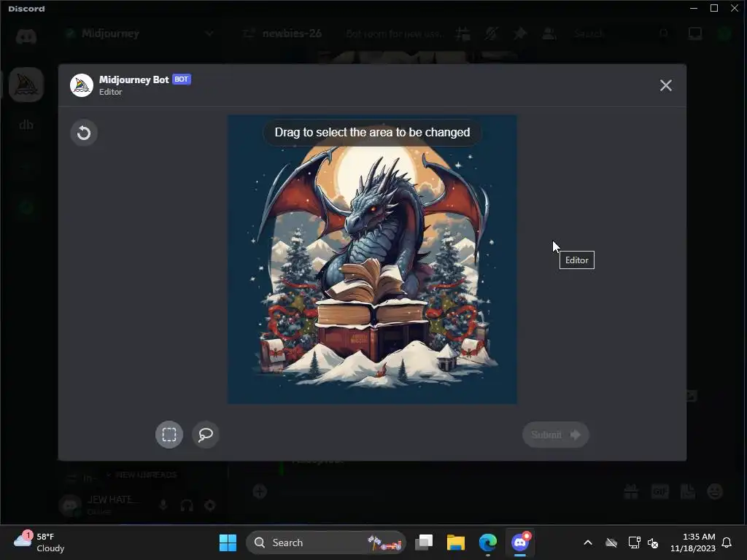The image size is (747, 560).
Task: Click the taskbar Search box
Action: coord(326,542)
